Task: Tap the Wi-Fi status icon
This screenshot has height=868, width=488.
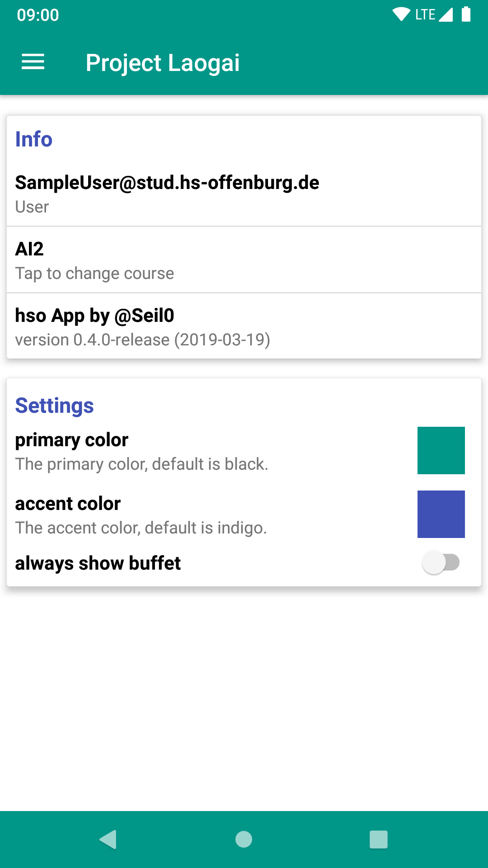Action: (401, 14)
